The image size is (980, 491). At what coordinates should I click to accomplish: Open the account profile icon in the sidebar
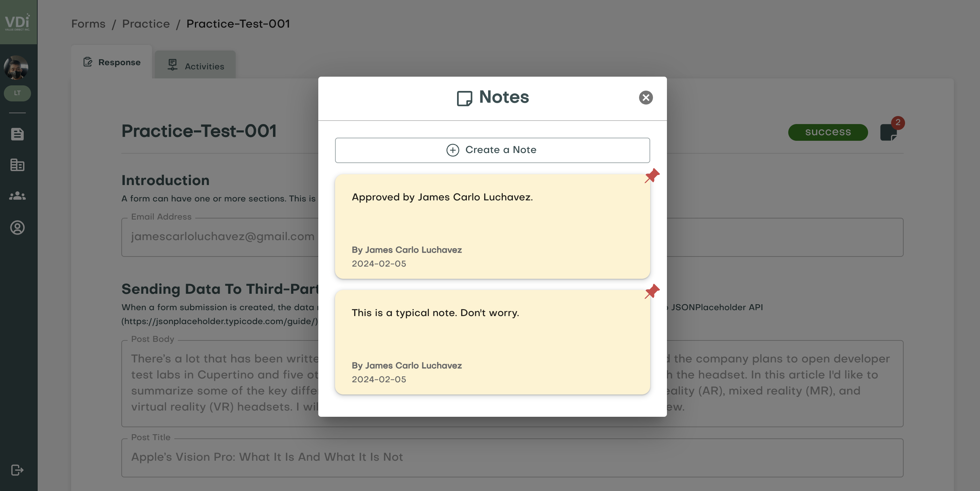pos(17,228)
